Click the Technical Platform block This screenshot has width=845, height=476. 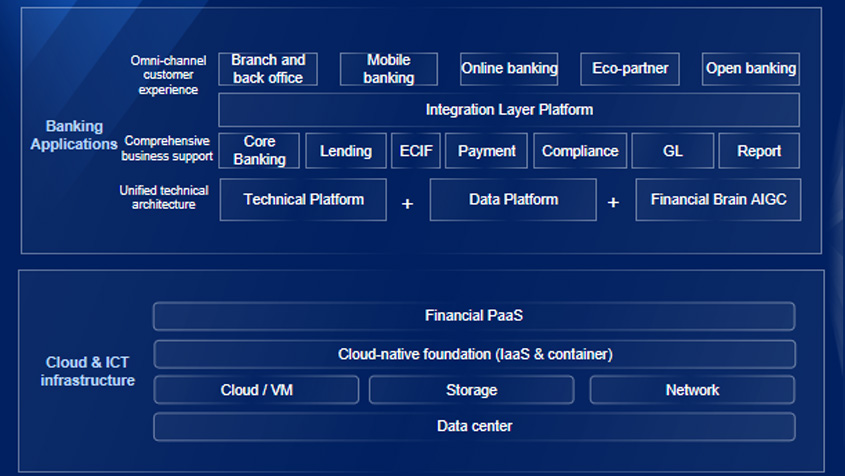(x=304, y=200)
